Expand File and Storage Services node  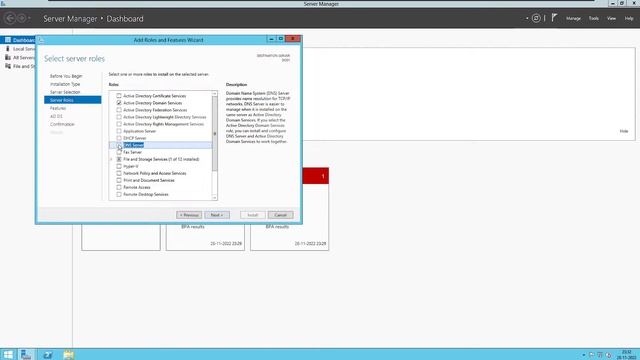[111, 159]
